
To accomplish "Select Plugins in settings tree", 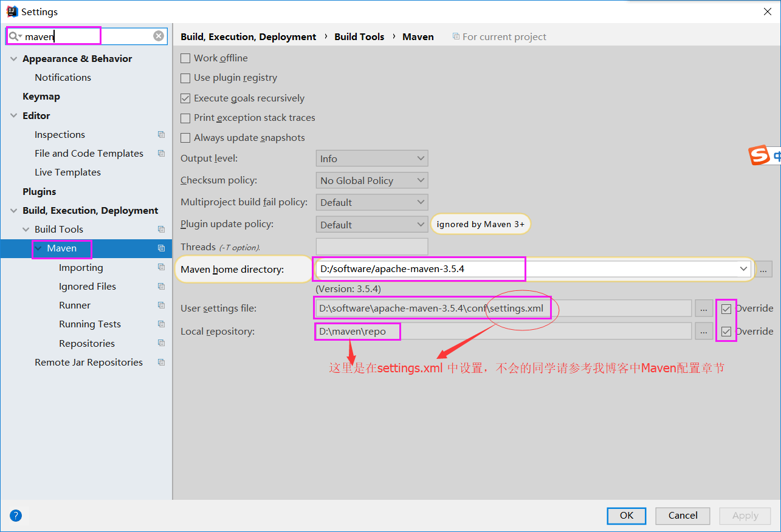I will coord(40,191).
